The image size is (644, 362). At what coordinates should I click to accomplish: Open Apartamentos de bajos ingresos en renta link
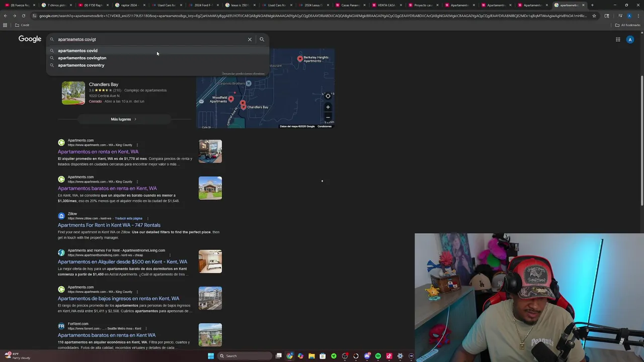click(x=118, y=299)
